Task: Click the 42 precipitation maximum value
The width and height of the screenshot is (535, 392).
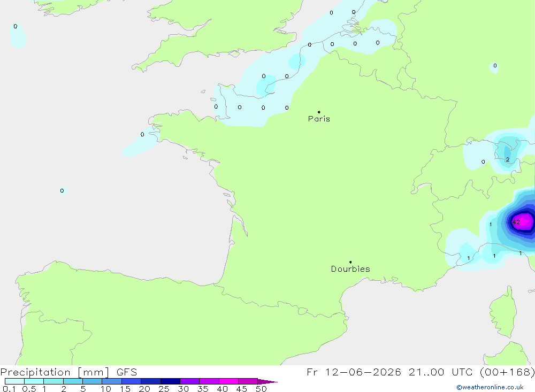Action: click(516, 222)
